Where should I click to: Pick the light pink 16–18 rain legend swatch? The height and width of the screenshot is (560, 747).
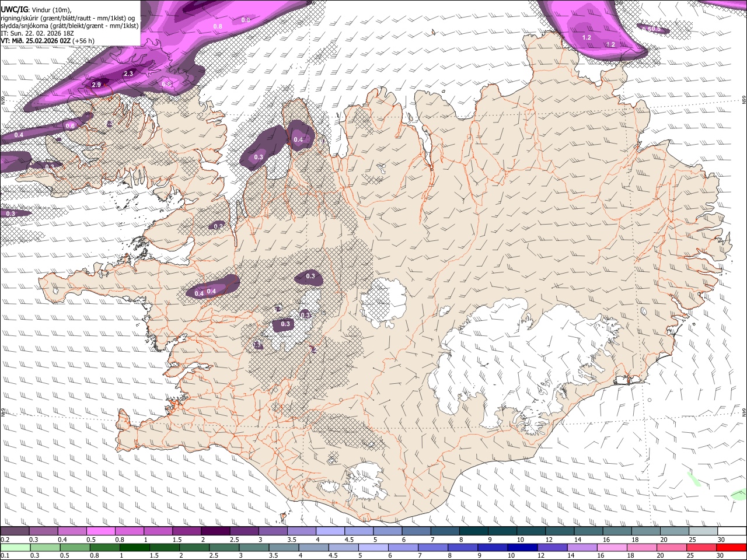tap(613, 547)
